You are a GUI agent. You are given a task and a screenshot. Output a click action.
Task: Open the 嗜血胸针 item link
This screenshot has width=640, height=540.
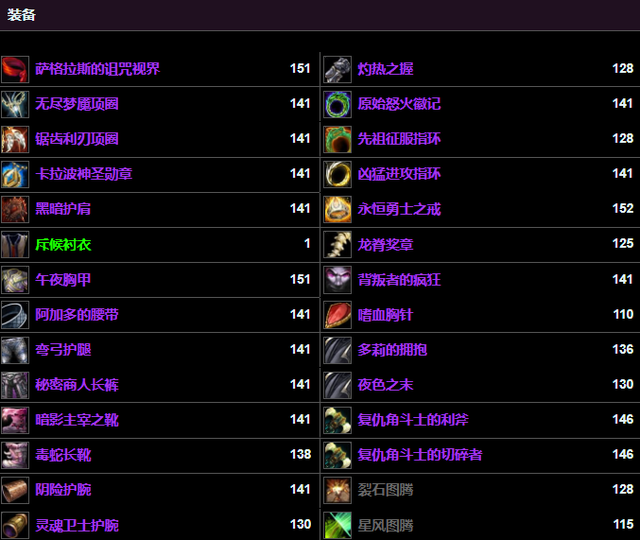[385, 315]
